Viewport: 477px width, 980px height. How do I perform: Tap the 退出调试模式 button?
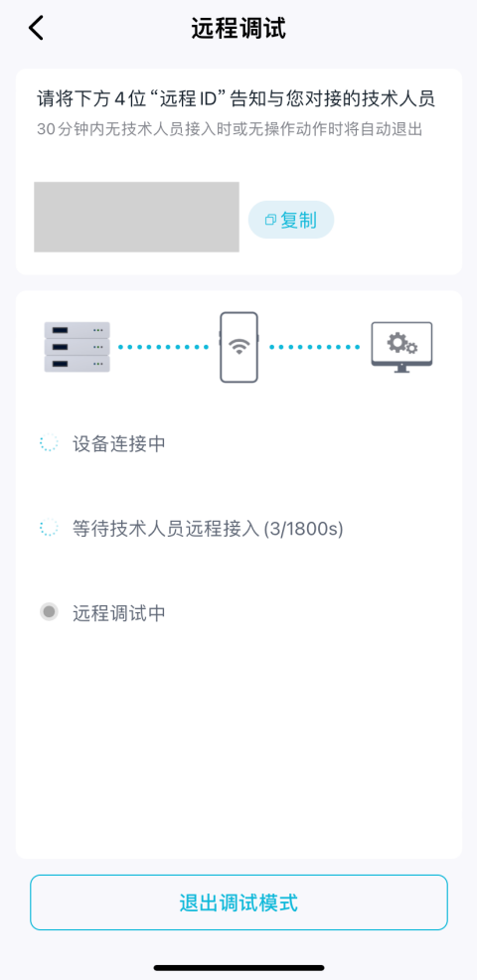pyautogui.click(x=238, y=902)
